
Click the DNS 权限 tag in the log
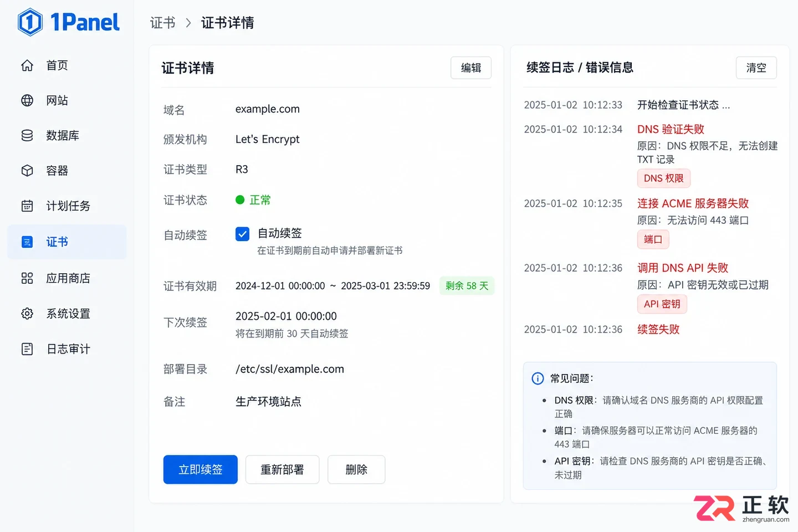coord(664,178)
